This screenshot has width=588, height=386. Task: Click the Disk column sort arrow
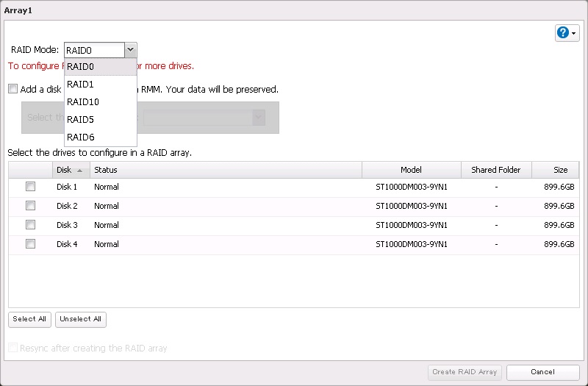79,170
